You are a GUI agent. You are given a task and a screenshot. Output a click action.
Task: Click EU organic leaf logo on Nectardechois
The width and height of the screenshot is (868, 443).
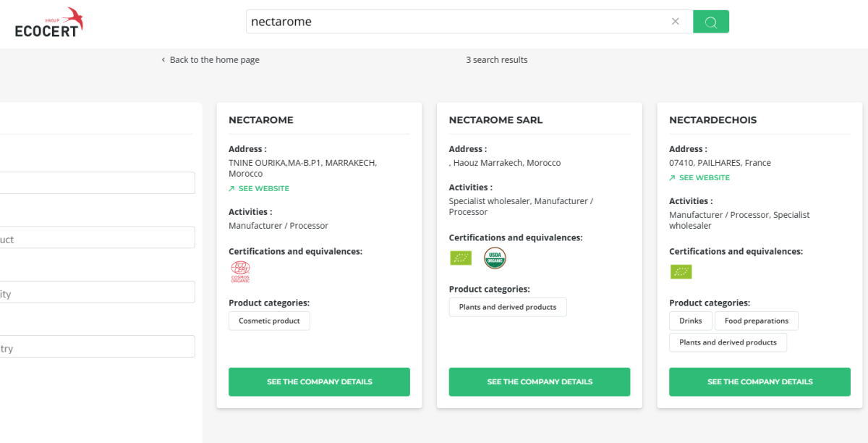coord(681,271)
